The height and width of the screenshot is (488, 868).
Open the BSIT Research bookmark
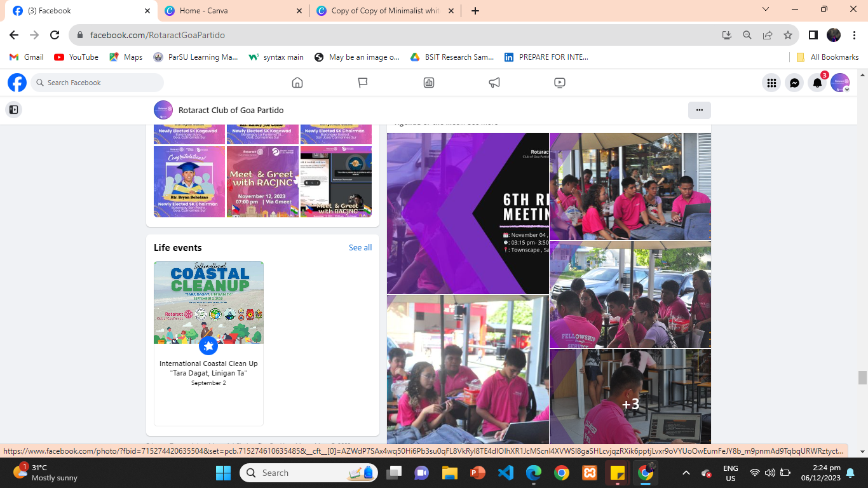pyautogui.click(x=452, y=57)
